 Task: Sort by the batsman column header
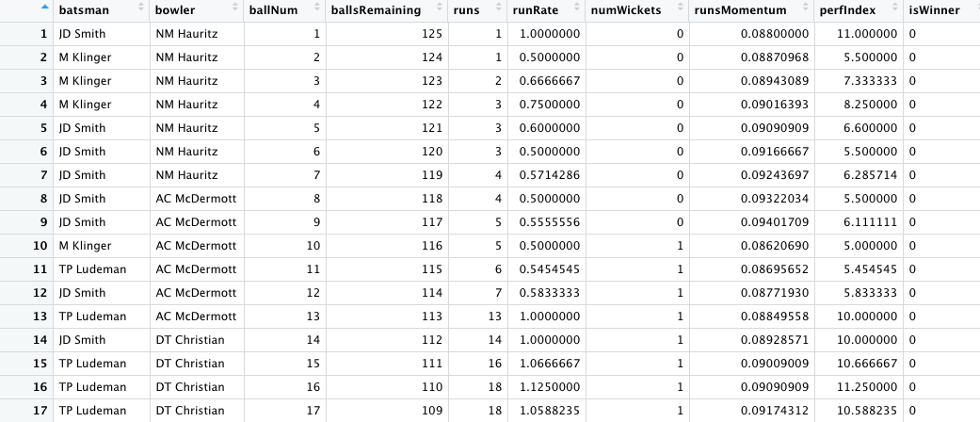coord(82,10)
